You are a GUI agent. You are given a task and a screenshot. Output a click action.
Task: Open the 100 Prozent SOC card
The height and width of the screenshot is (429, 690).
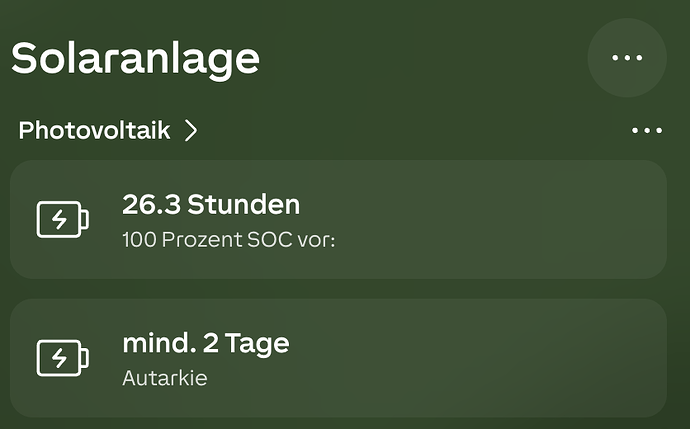pyautogui.click(x=338, y=220)
